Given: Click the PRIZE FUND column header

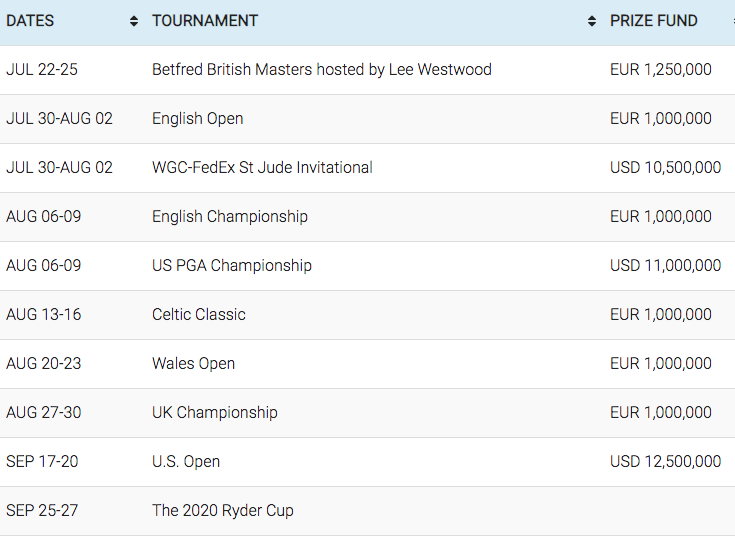Looking at the screenshot, I should coord(653,21).
